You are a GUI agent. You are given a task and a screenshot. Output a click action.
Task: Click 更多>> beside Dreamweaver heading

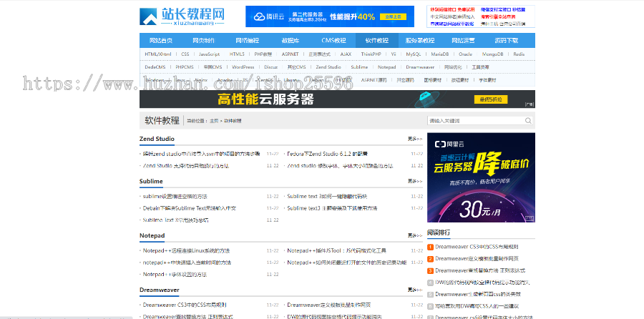click(x=415, y=290)
